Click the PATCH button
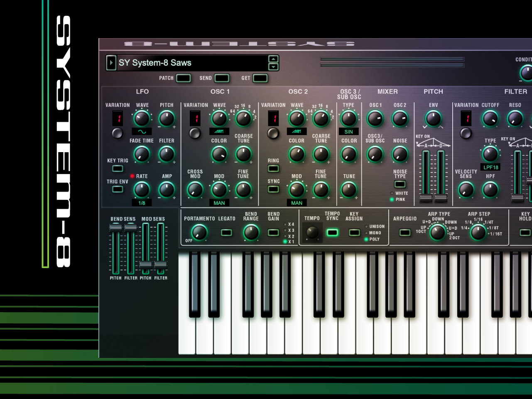This screenshot has height=399, width=532. (184, 78)
